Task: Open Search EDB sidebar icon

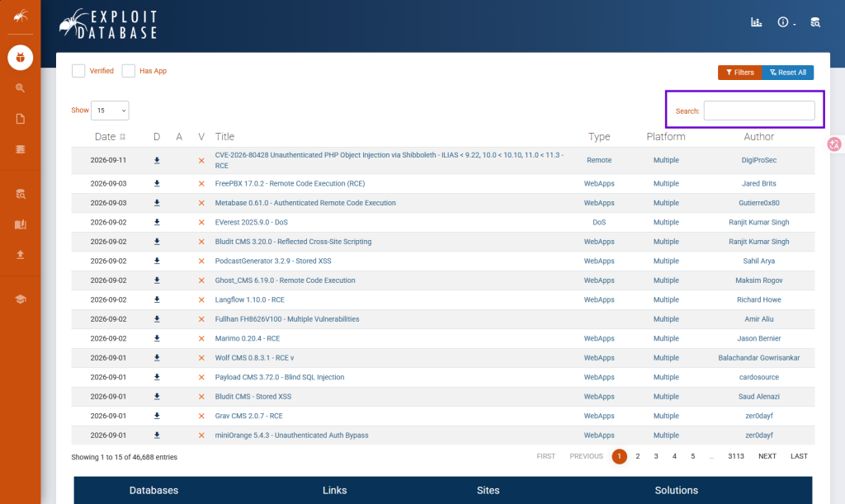Action: [21, 194]
